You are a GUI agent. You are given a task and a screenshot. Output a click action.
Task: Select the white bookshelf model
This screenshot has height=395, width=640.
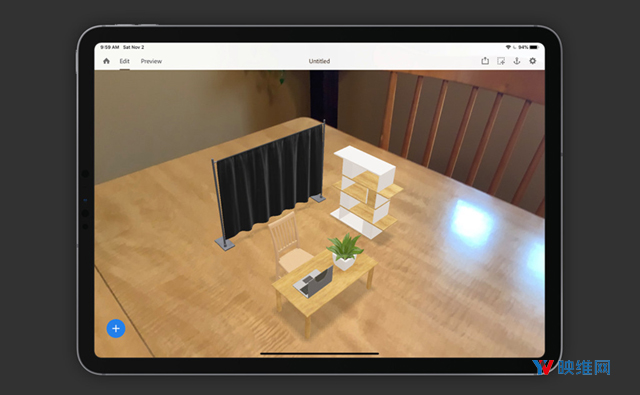pyautogui.click(x=366, y=192)
